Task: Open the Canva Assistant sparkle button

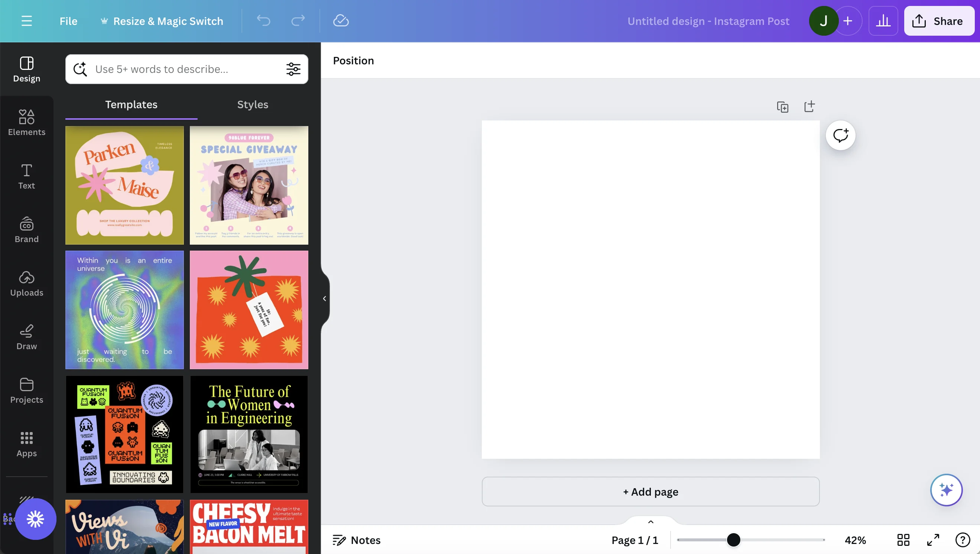Action: (x=946, y=489)
